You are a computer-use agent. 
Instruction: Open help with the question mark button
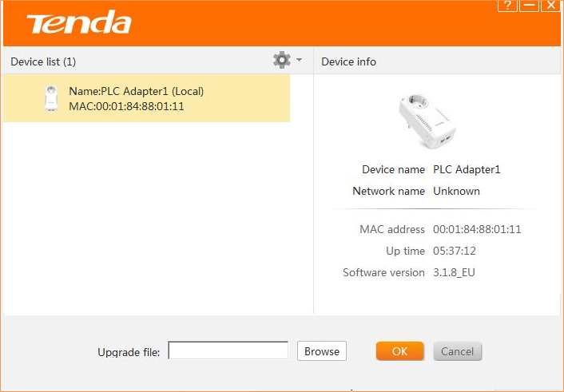[508, 6]
